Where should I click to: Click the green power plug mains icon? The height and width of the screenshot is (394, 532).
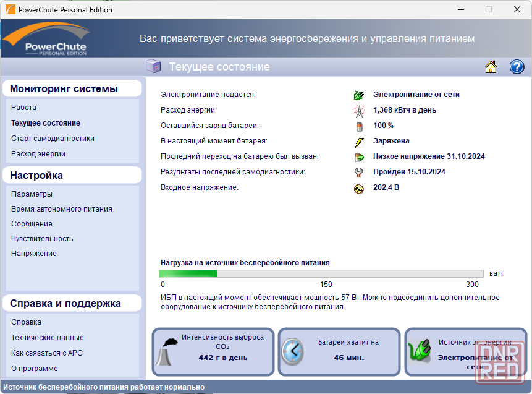point(359,95)
